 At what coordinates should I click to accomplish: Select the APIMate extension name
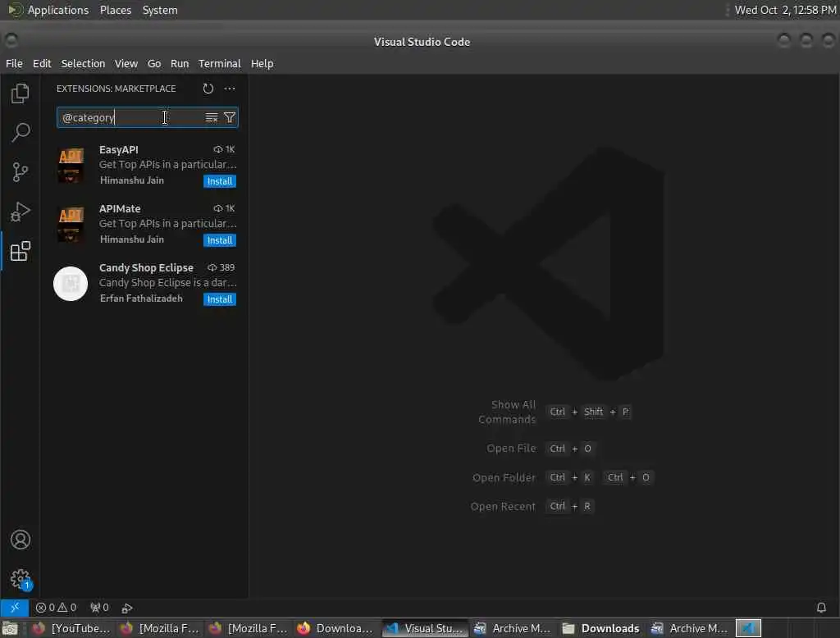pos(120,208)
